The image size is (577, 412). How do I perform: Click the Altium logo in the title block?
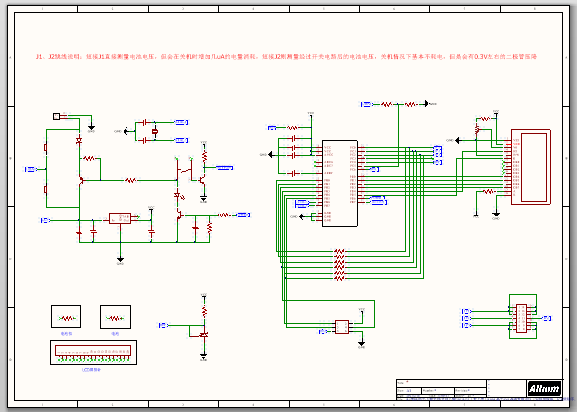coord(544,388)
